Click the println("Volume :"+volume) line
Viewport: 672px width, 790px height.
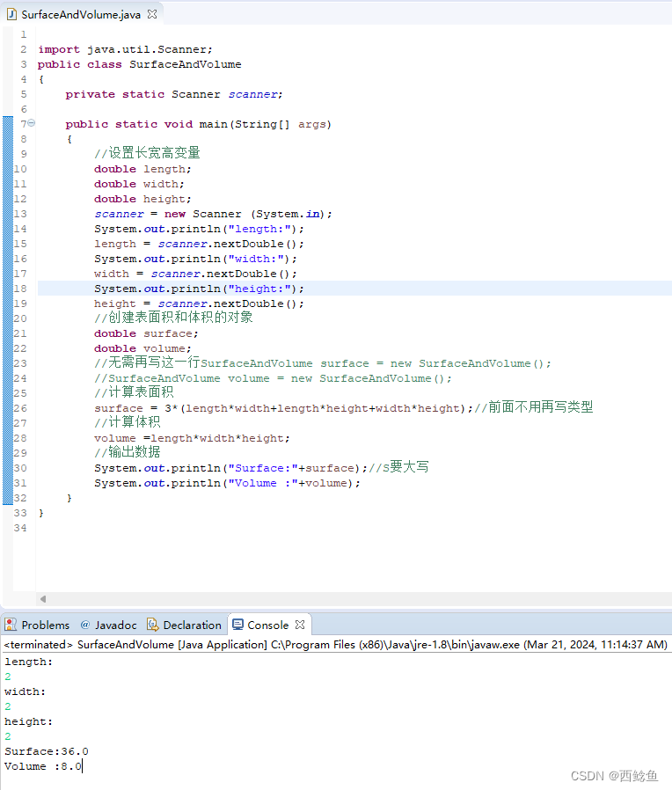(227, 483)
